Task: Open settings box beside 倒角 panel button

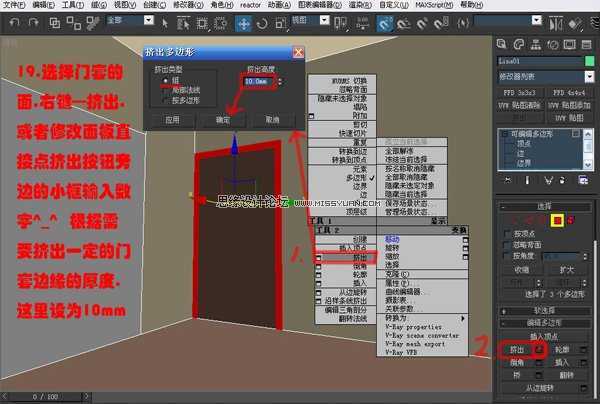Action: pos(539,362)
